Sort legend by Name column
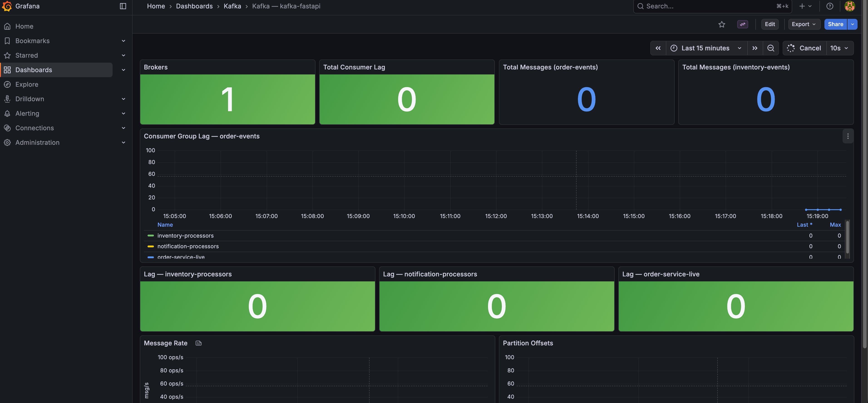Image resolution: width=868 pixels, height=403 pixels. click(165, 225)
